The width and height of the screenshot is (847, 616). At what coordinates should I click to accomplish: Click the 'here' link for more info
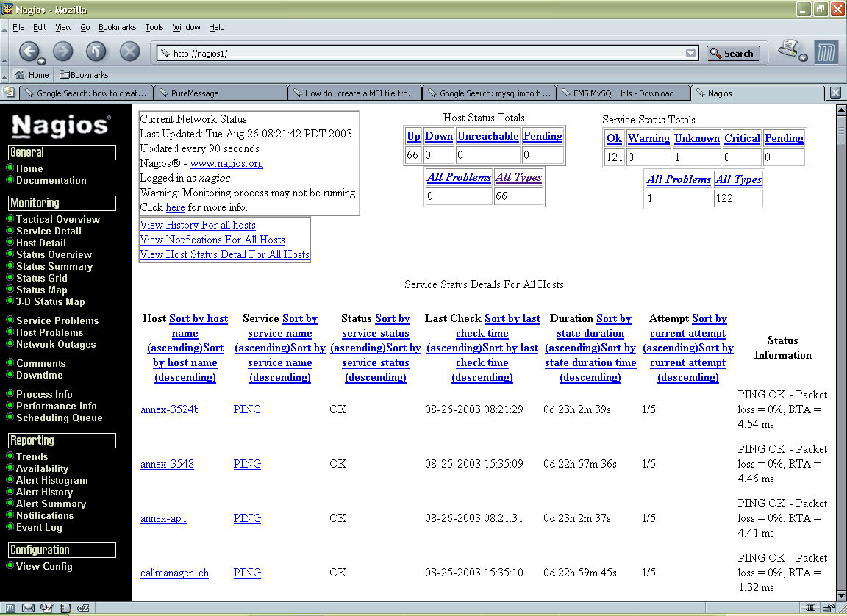click(175, 208)
